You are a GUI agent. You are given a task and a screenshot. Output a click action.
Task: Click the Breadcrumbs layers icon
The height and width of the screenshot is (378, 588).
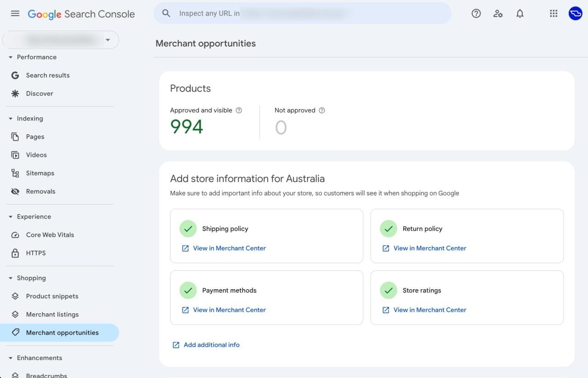click(15, 375)
